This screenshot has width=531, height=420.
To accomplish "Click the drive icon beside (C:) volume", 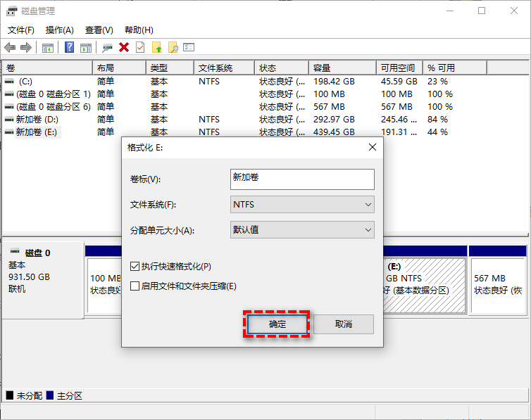I will point(9,81).
